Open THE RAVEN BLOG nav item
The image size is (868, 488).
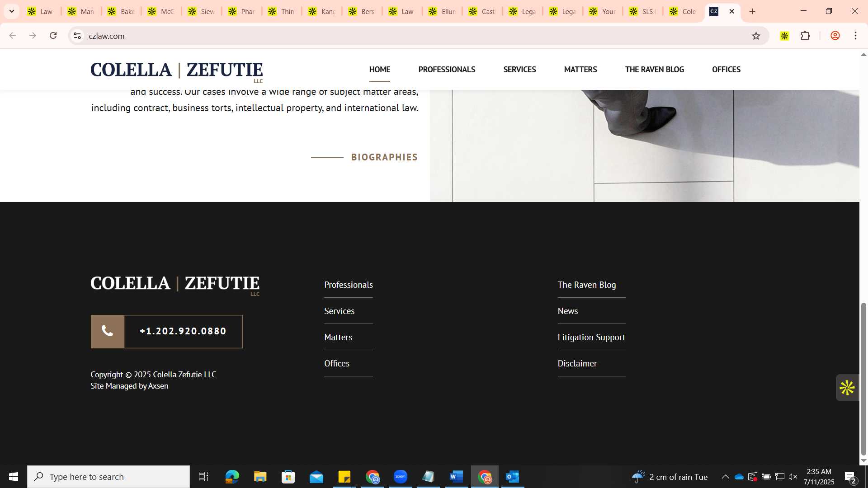click(x=654, y=70)
